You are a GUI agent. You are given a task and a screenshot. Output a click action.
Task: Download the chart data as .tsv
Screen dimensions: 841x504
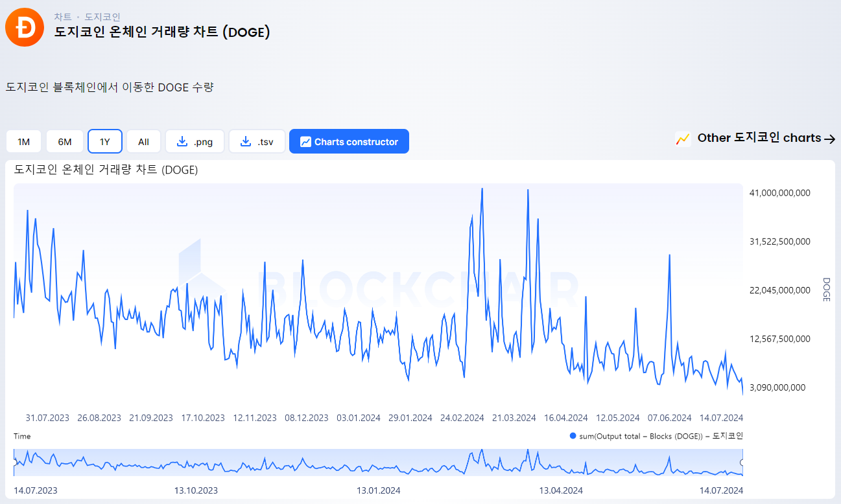pos(257,142)
